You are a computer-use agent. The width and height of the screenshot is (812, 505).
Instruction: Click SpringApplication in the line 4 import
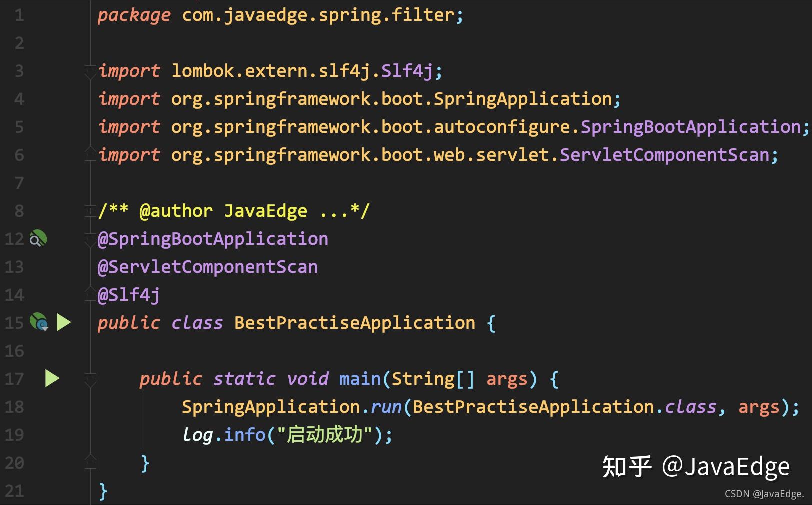pos(523,99)
